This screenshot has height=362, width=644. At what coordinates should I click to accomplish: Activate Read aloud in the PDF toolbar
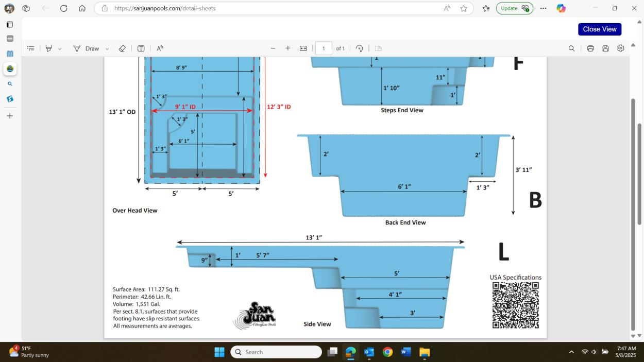[x=160, y=48]
